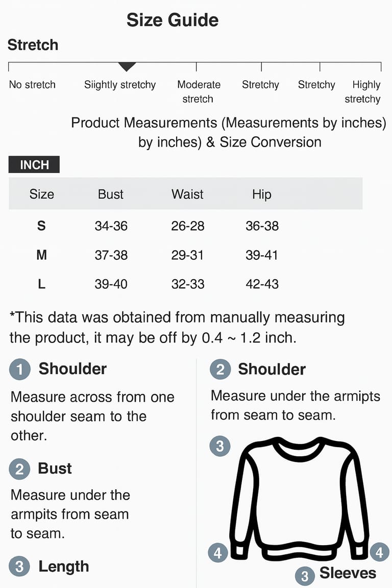Select the INCH unit tab
The image size is (392, 588).
tap(34, 165)
